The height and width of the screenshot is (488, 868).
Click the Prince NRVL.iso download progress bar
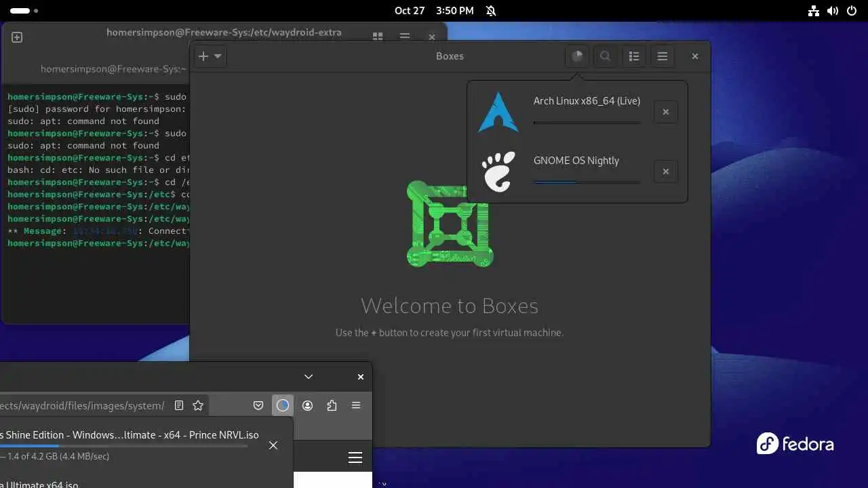[x=124, y=446]
